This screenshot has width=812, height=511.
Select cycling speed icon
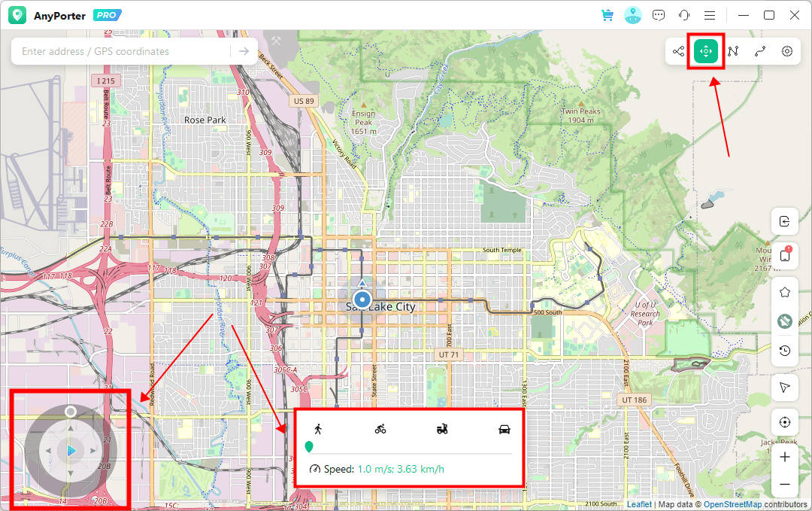tap(380, 429)
